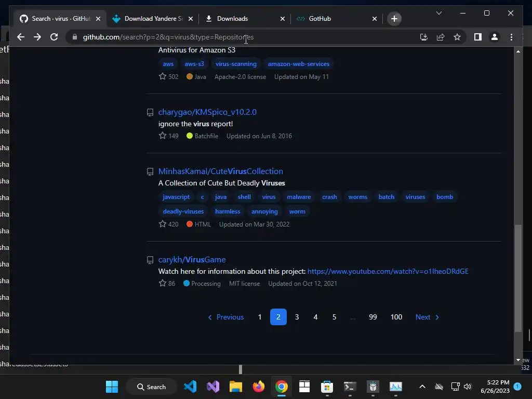Image resolution: width=532 pixels, height=399 pixels.
Task: Click the harmless topic tag
Action: coord(228,211)
